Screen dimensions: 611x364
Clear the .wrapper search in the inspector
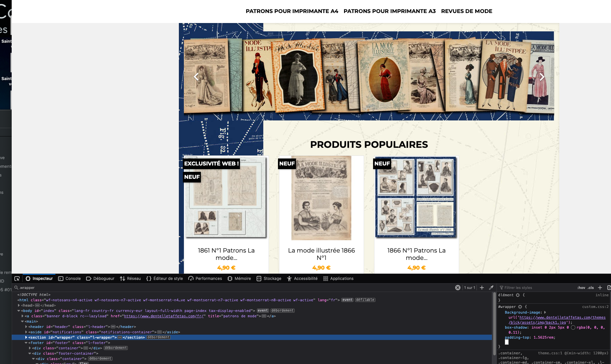[458, 288]
